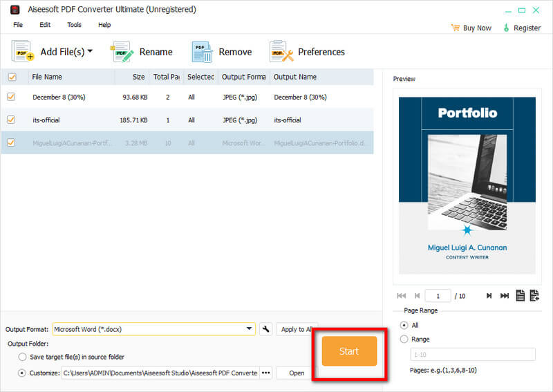Click the Rename label in the toolbar
The width and height of the screenshot is (553, 392).
156,52
